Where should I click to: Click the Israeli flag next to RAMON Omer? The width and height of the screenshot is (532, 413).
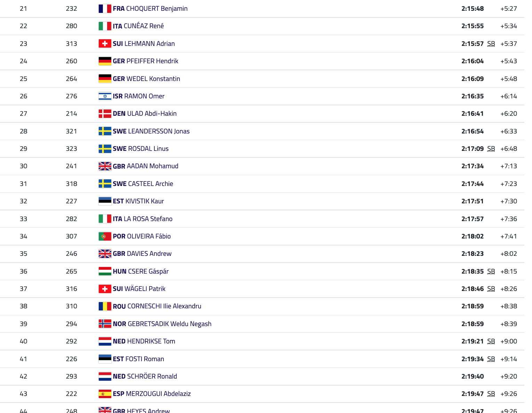[x=105, y=96]
